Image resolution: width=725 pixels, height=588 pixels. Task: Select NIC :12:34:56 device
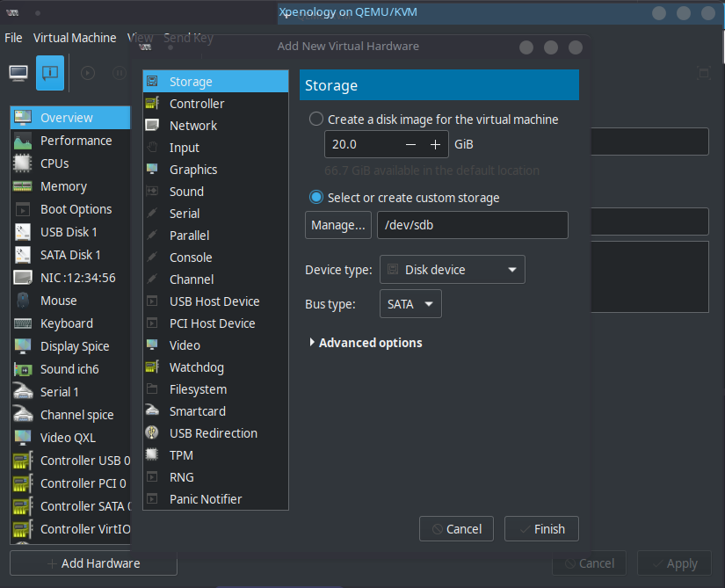[70, 278]
